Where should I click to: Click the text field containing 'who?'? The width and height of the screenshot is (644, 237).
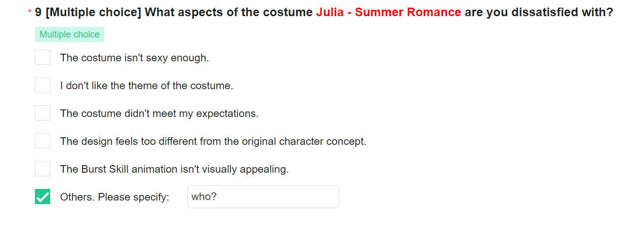click(x=263, y=196)
